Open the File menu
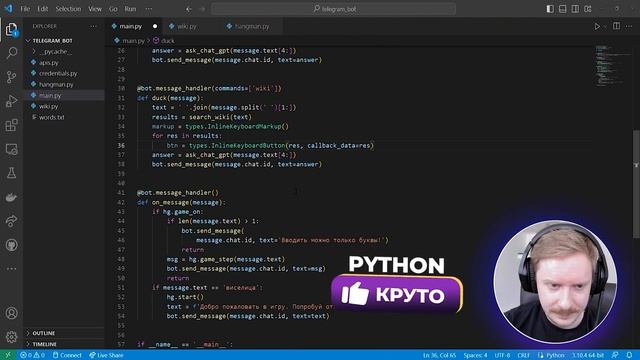This screenshot has width=640, height=360. (x=25, y=9)
